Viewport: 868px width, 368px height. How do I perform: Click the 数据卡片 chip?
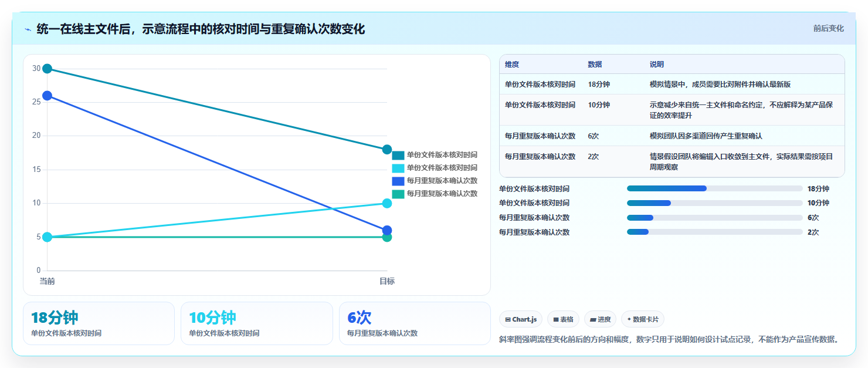click(643, 319)
